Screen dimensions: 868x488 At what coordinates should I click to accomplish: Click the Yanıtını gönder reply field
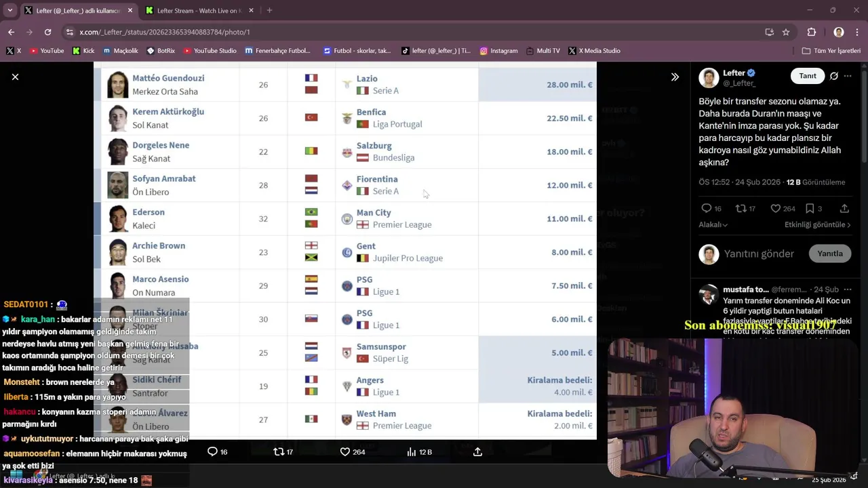click(758, 254)
